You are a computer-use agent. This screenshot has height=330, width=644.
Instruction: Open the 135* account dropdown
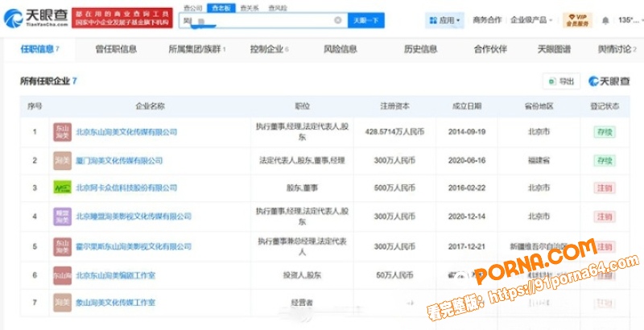tap(631, 20)
